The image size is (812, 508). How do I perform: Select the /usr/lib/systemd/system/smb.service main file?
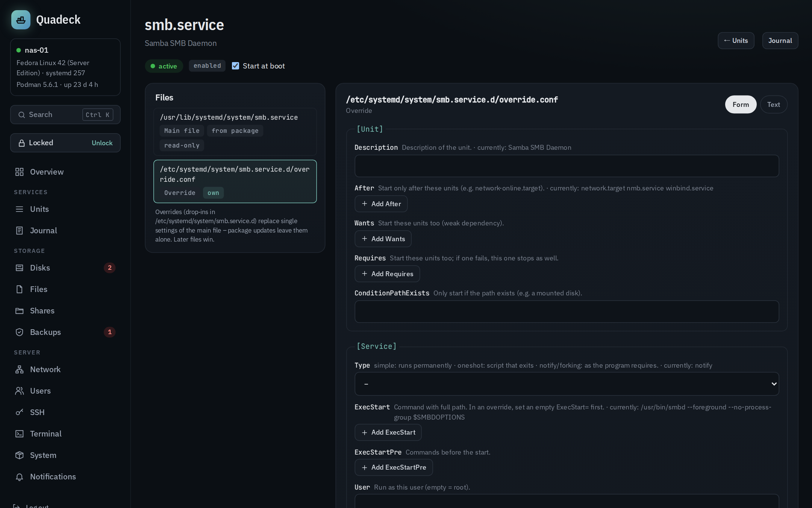tap(235, 132)
